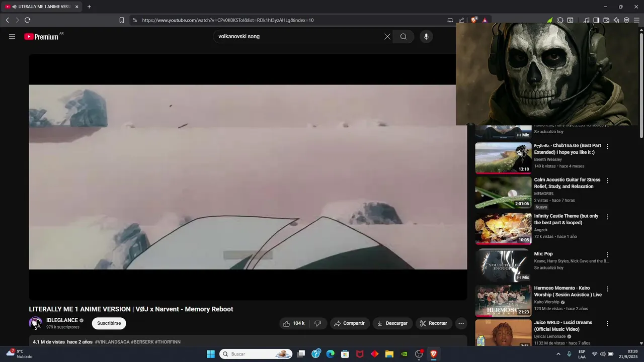Open the Windows Start menu
The height and width of the screenshot is (362, 644).
(x=211, y=354)
